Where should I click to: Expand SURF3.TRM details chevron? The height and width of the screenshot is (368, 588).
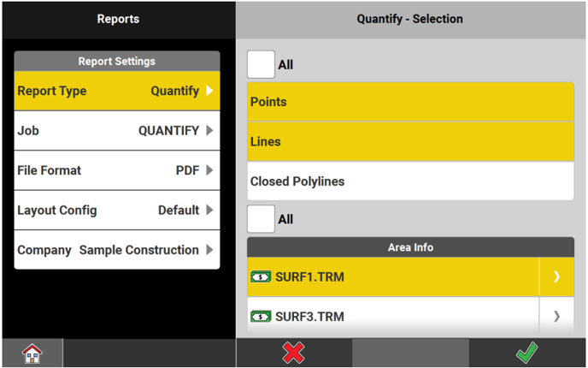(556, 317)
